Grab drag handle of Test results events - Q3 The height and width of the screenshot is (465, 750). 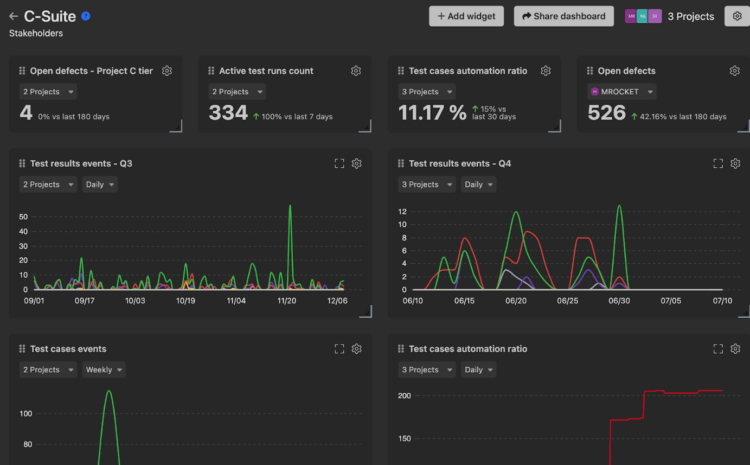pyautogui.click(x=22, y=164)
